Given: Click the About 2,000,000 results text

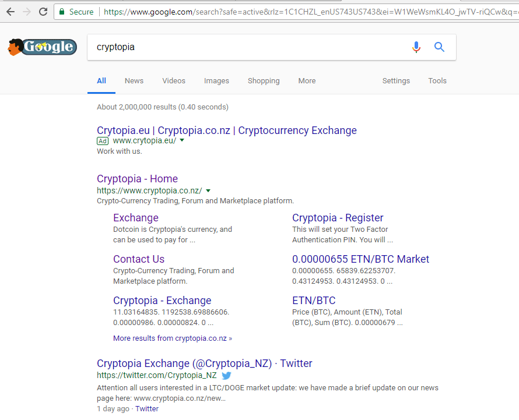Looking at the screenshot, I should [163, 107].
